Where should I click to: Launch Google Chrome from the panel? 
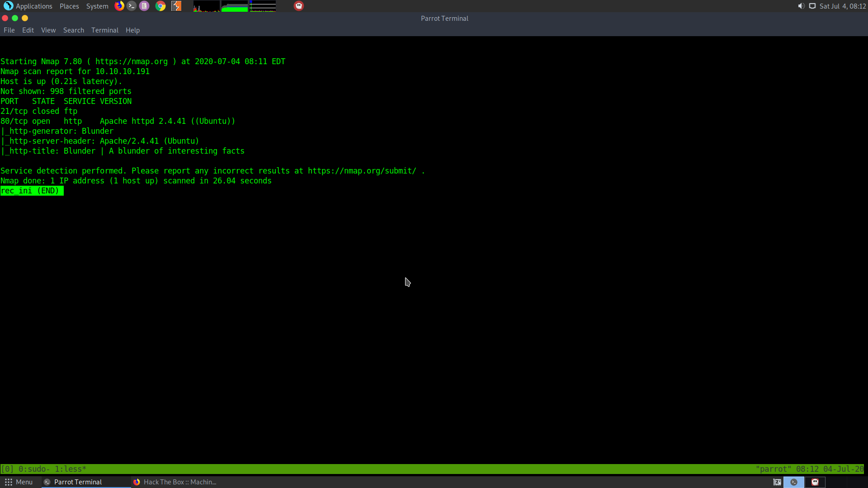pos(160,6)
